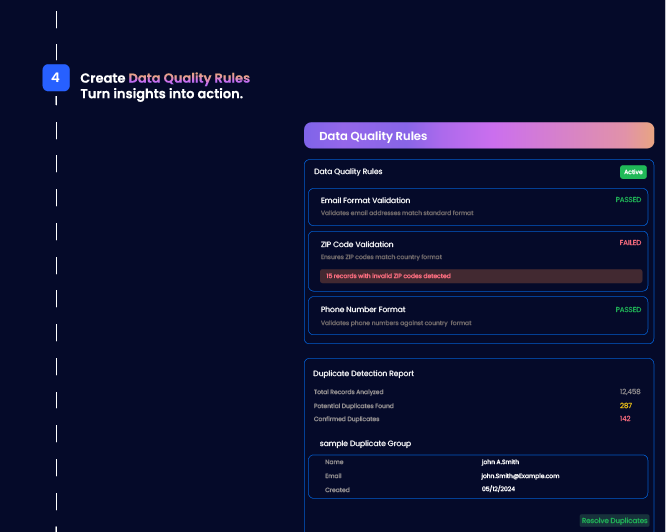Open the Email Format Validation rule card

478,207
